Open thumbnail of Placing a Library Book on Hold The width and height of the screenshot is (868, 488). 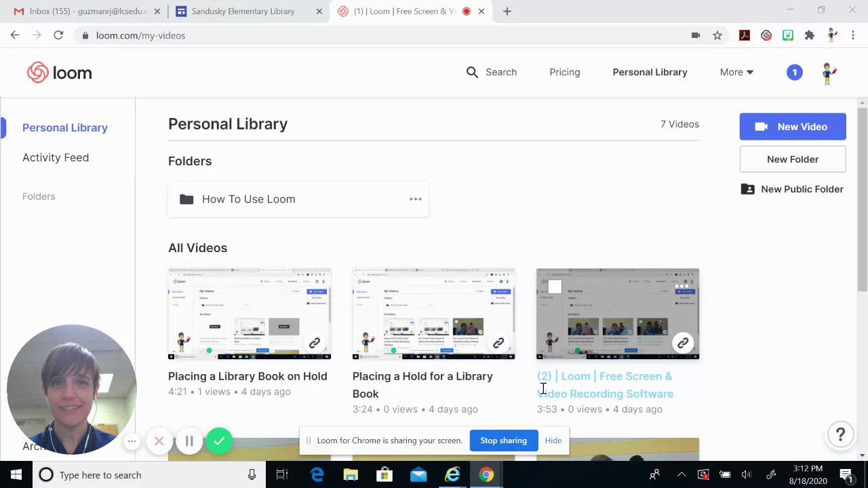[x=250, y=314]
